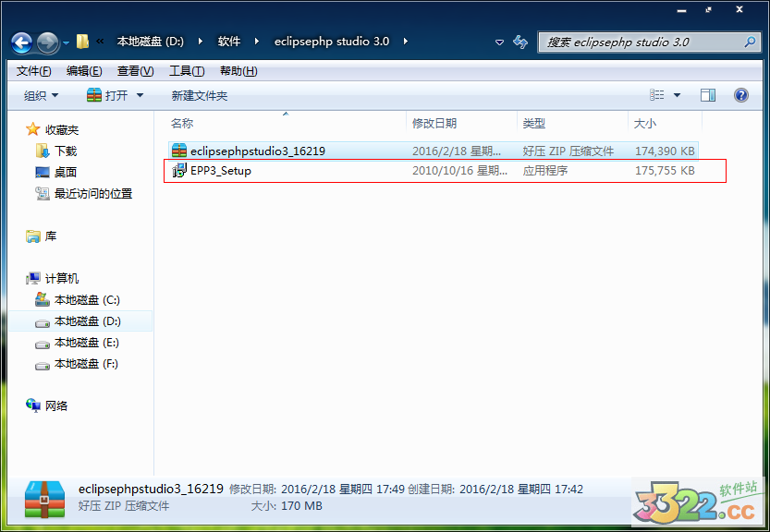Open the 工具(T) menu
This screenshot has width=770, height=532.
pyautogui.click(x=187, y=71)
